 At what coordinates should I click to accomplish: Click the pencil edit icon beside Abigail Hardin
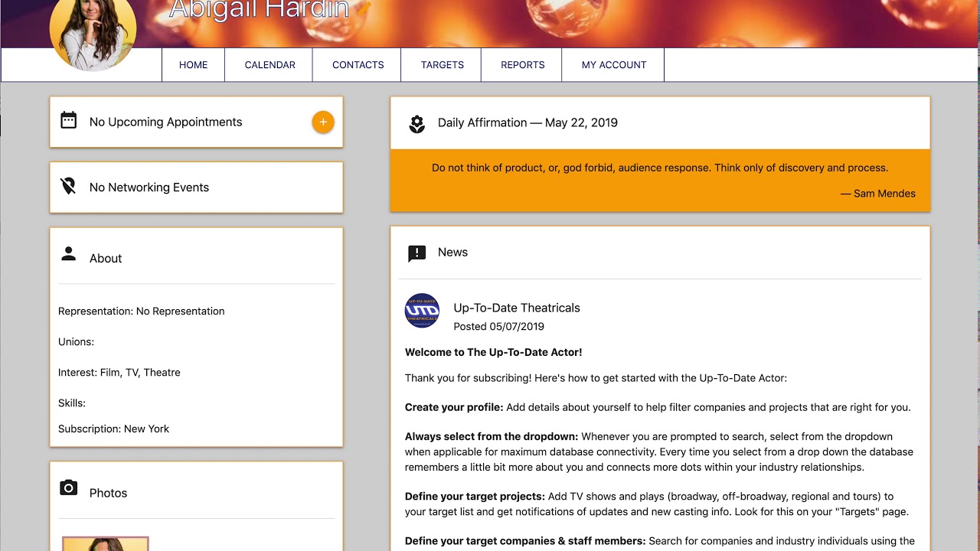coord(364,9)
